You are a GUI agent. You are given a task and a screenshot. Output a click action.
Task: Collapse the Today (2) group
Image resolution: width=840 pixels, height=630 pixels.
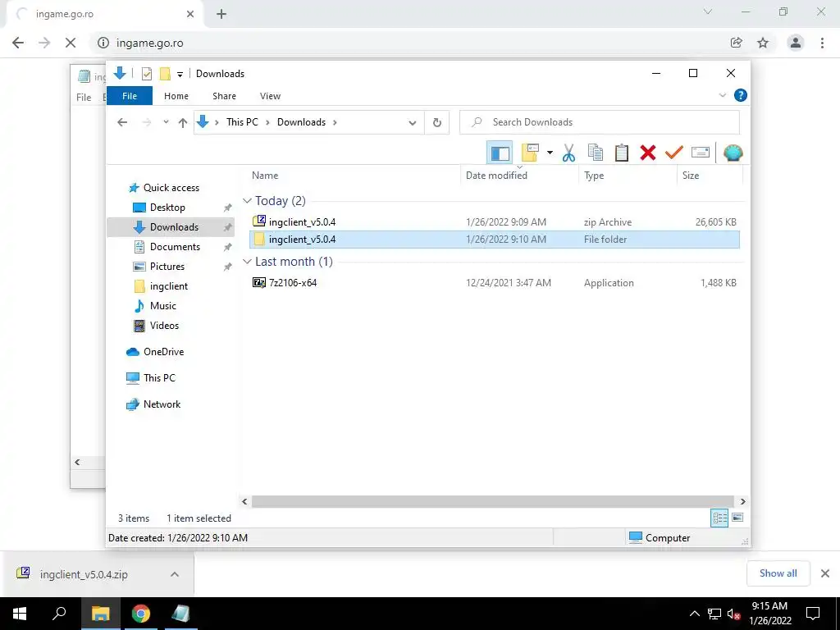point(247,201)
